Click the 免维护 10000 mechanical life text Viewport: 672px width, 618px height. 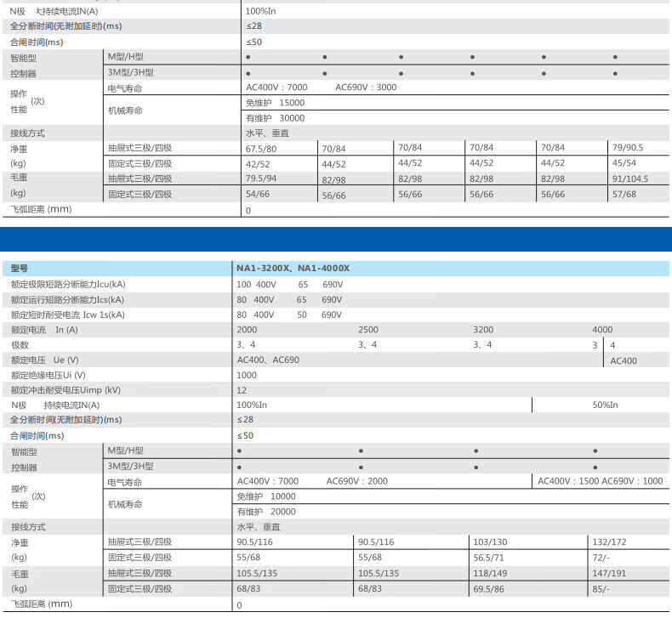tap(266, 496)
